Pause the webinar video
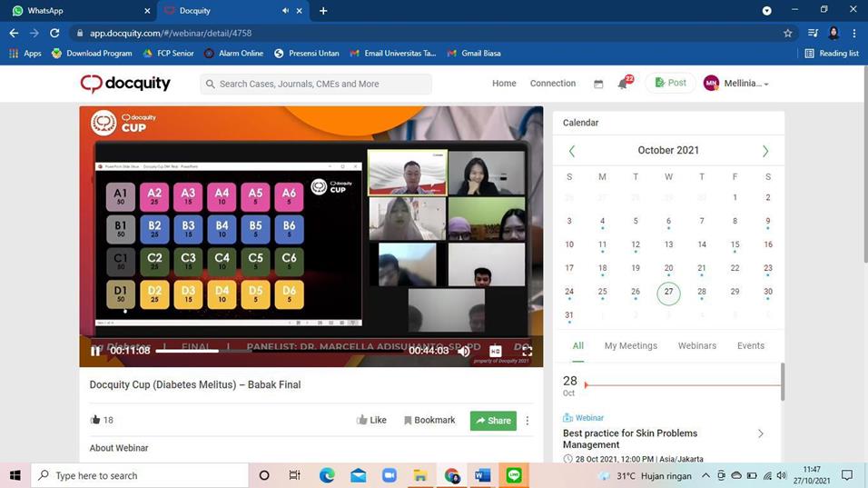The image size is (868, 488). tap(95, 351)
